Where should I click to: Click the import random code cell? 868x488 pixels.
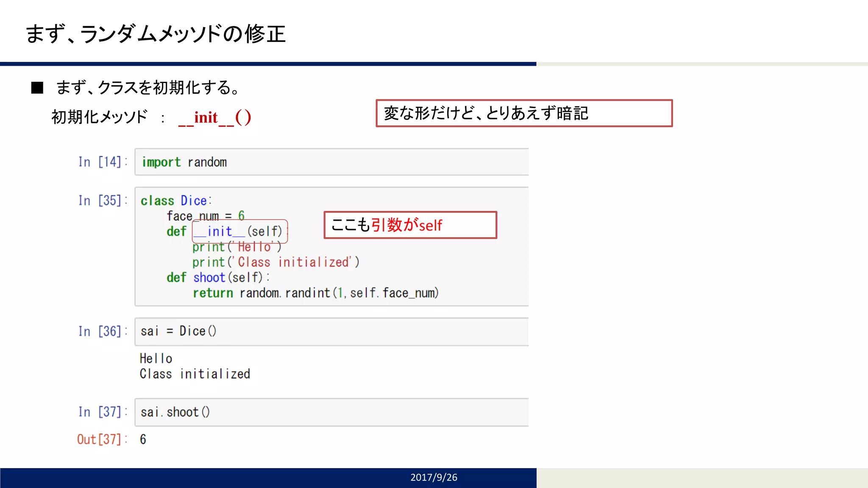[331, 162]
